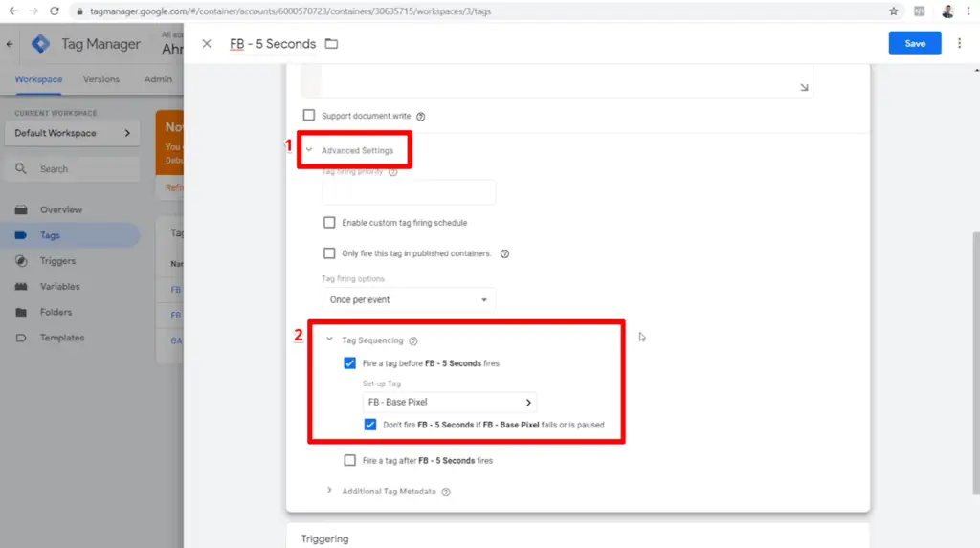The width and height of the screenshot is (980, 548).
Task: Open the browser three-dot menu
Action: click(969, 11)
